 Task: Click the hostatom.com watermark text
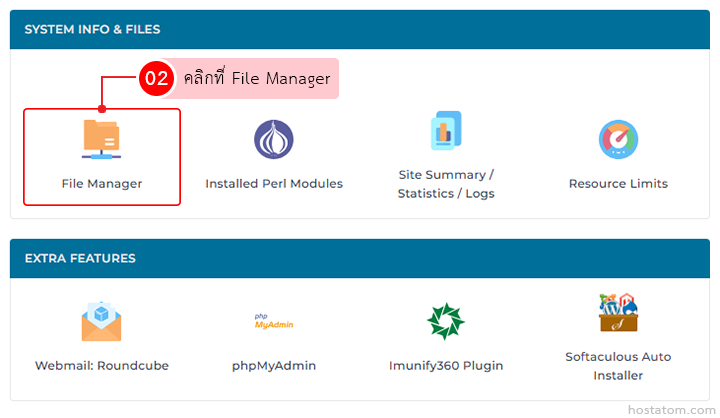tap(668, 410)
